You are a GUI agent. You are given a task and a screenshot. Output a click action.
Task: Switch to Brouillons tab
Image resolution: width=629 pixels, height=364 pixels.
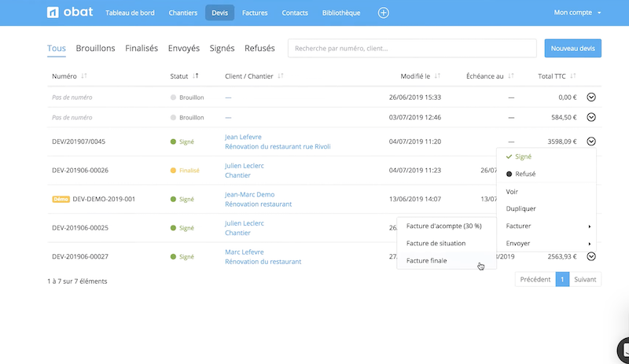(x=95, y=48)
